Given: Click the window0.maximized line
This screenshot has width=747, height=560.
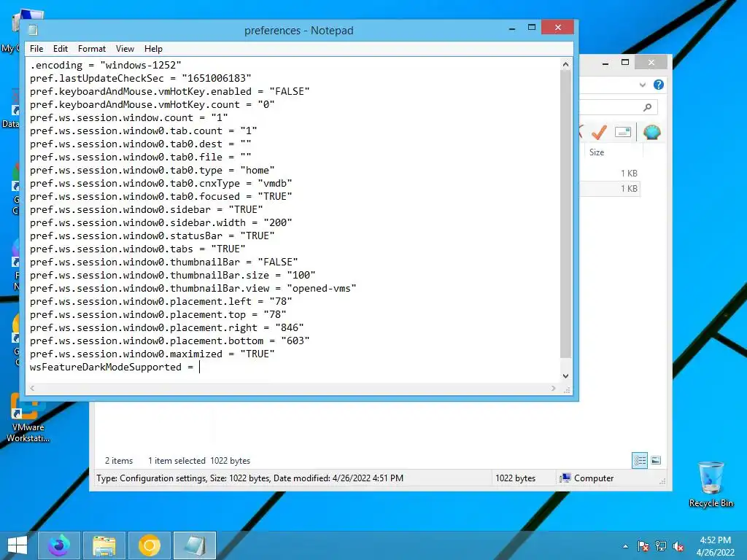Looking at the screenshot, I should 152,354.
